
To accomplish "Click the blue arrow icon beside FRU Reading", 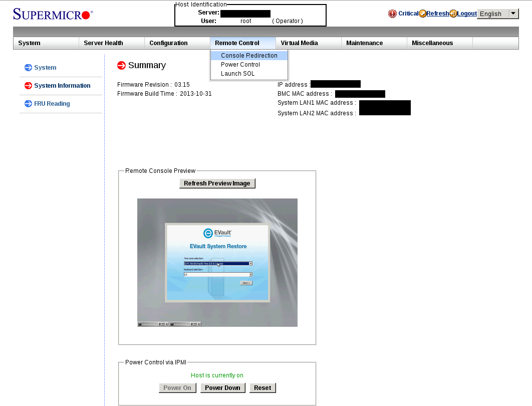I will click(28, 104).
